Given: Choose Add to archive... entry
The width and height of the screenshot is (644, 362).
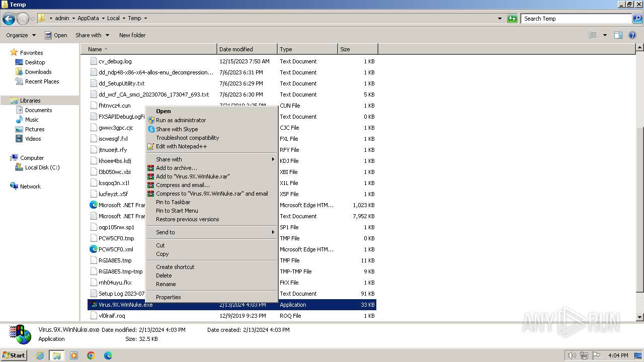Looking at the screenshot, I should coord(212,168).
